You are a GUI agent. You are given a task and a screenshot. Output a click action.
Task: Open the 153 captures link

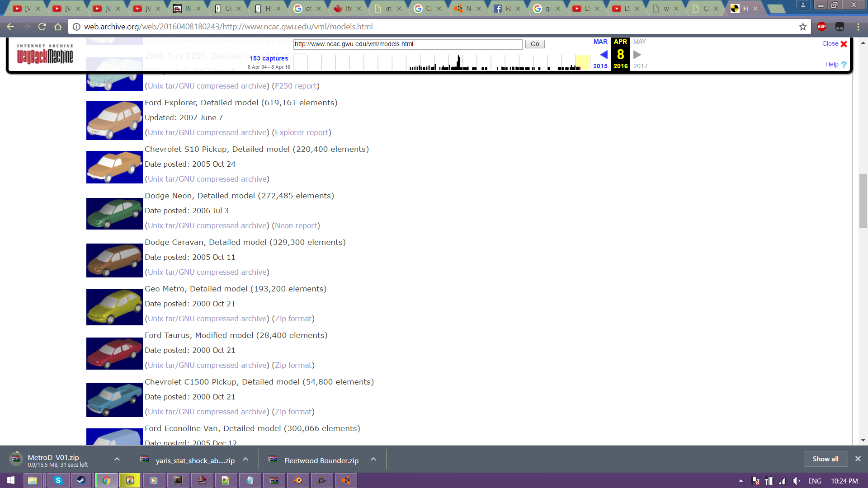coord(269,58)
